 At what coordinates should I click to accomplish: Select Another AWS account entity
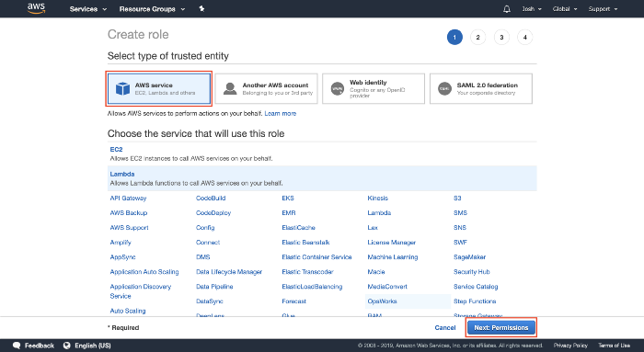click(x=266, y=88)
